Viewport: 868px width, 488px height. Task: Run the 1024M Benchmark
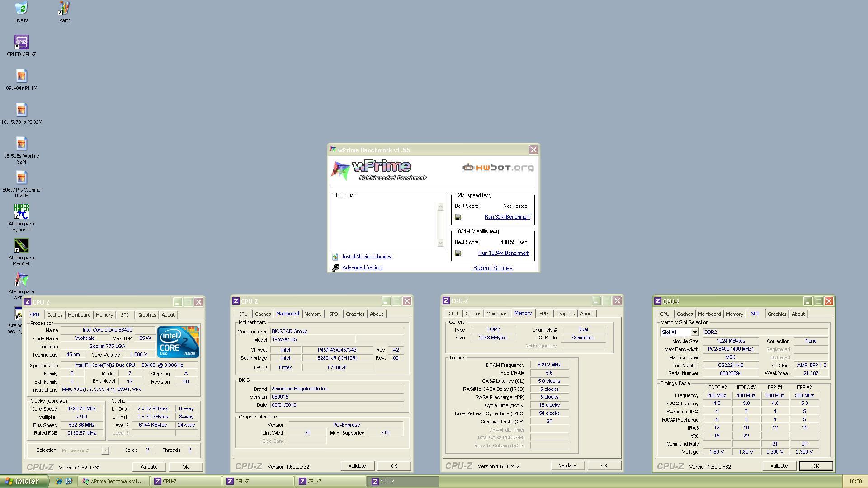tap(504, 253)
